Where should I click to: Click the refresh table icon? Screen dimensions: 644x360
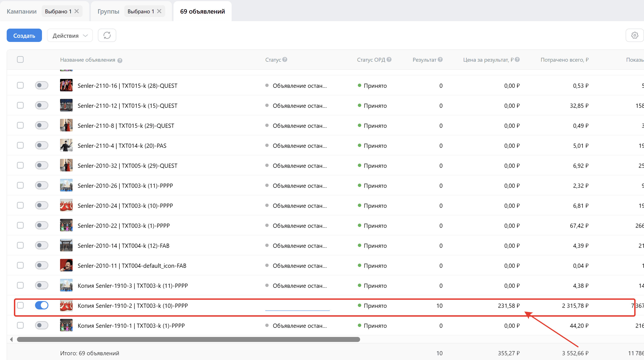[x=107, y=35]
